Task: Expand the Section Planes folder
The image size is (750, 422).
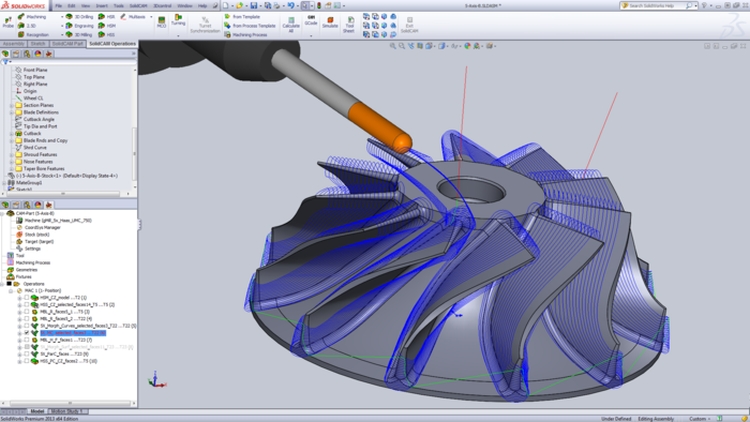Action: coord(11,105)
